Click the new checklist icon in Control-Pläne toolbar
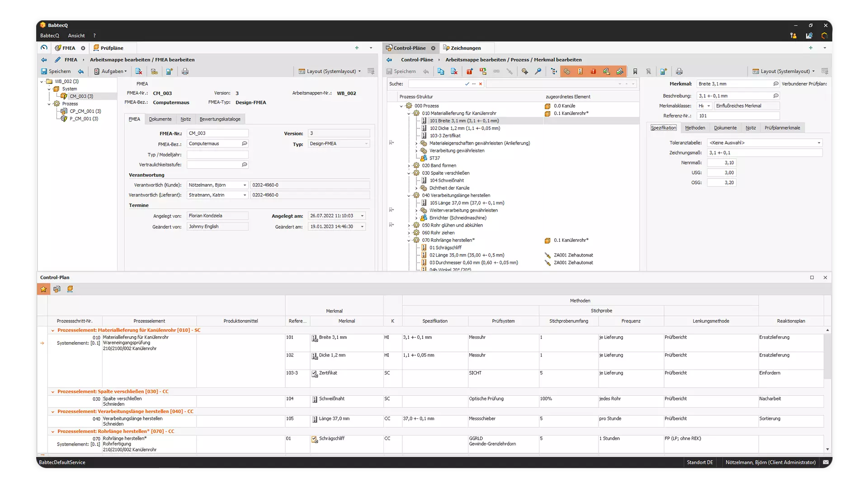 tap(664, 71)
